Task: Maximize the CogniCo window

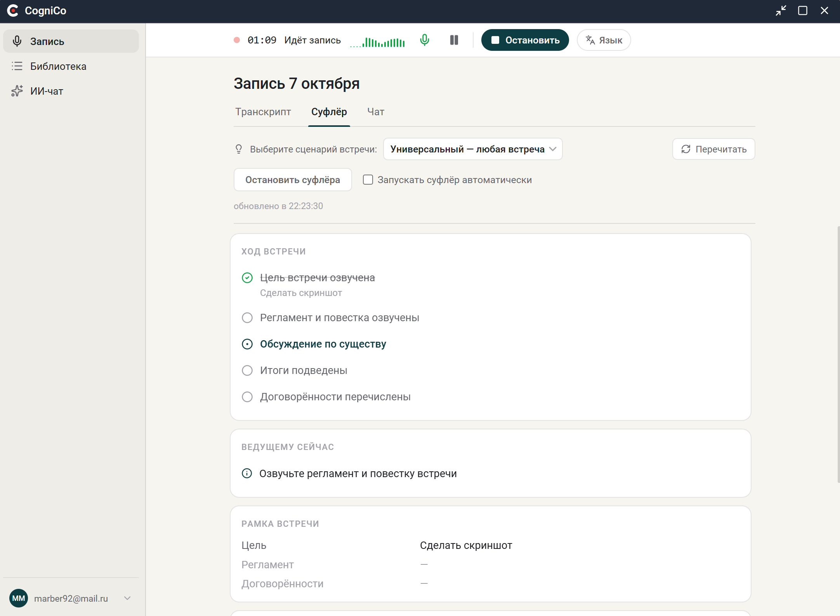Action: (803, 10)
